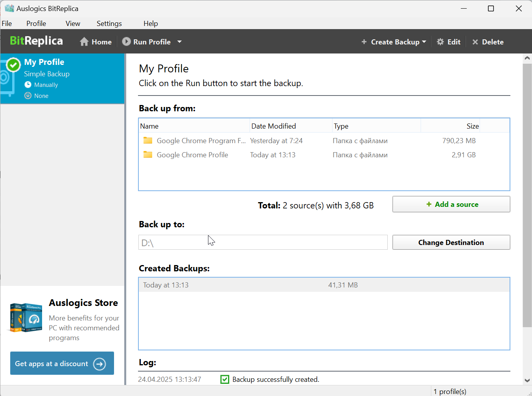Screen dimensions: 532x396
Task: Expand the Run Profile dropdown arrow
Action: [179, 42]
